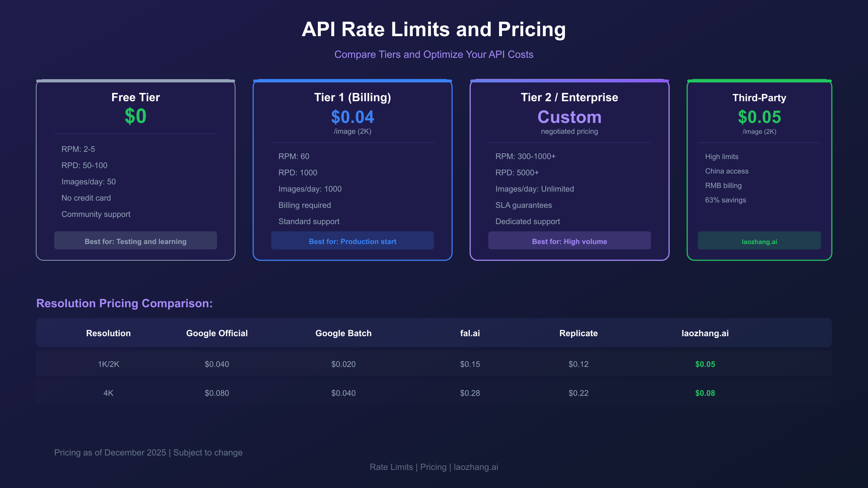Click the Custom price in Tier 2 / Enterprise
The image size is (868, 488).
570,117
